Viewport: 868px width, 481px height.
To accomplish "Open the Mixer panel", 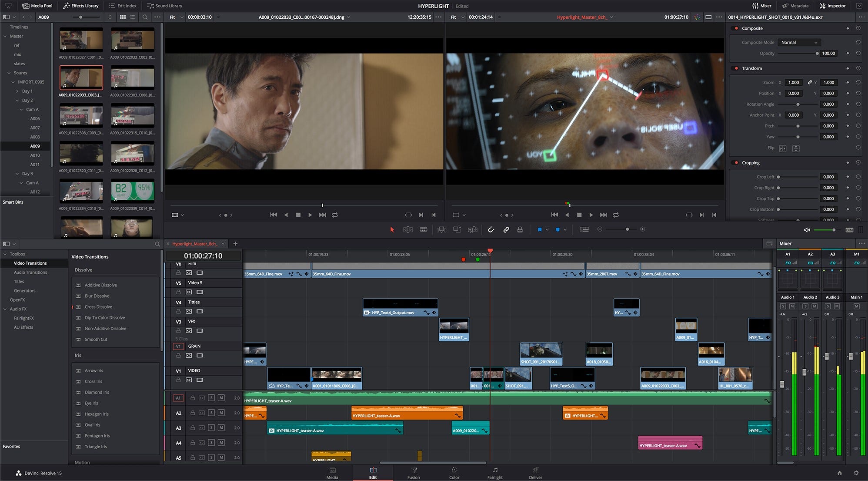I will pos(762,6).
